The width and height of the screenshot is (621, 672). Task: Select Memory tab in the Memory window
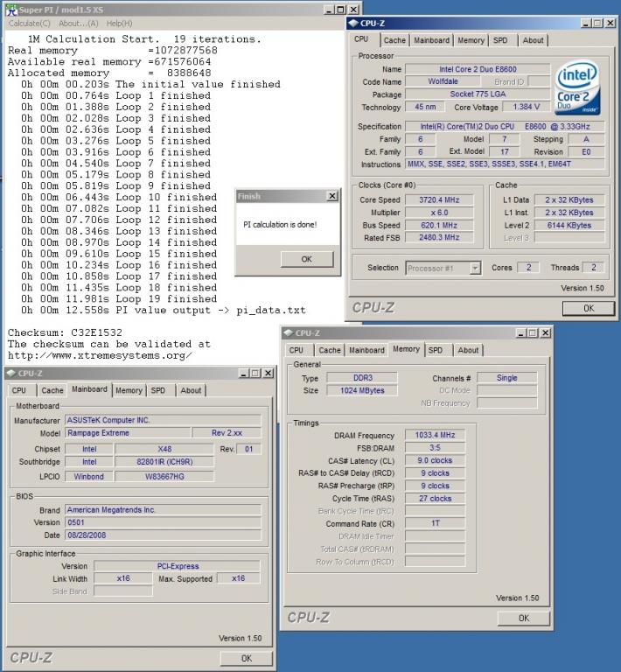406,349
